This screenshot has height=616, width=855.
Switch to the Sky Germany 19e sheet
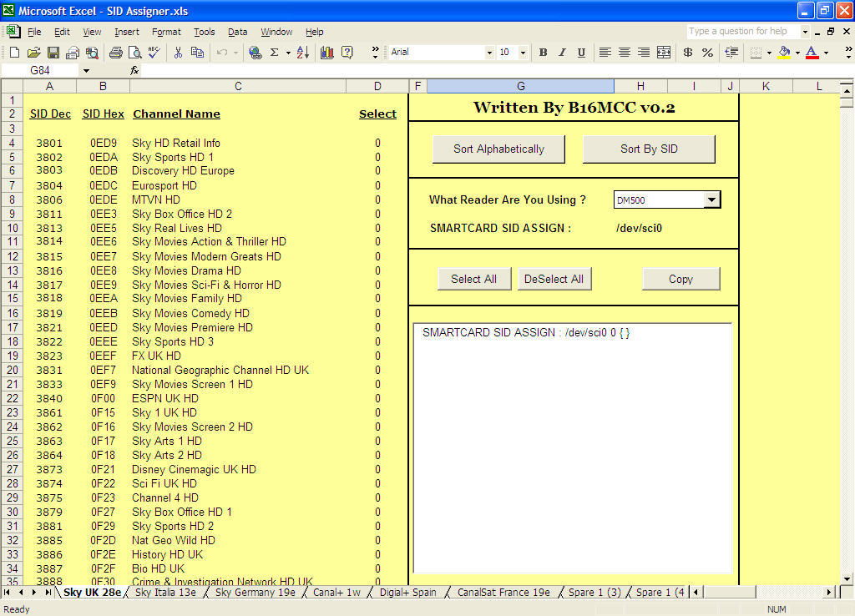point(255,592)
